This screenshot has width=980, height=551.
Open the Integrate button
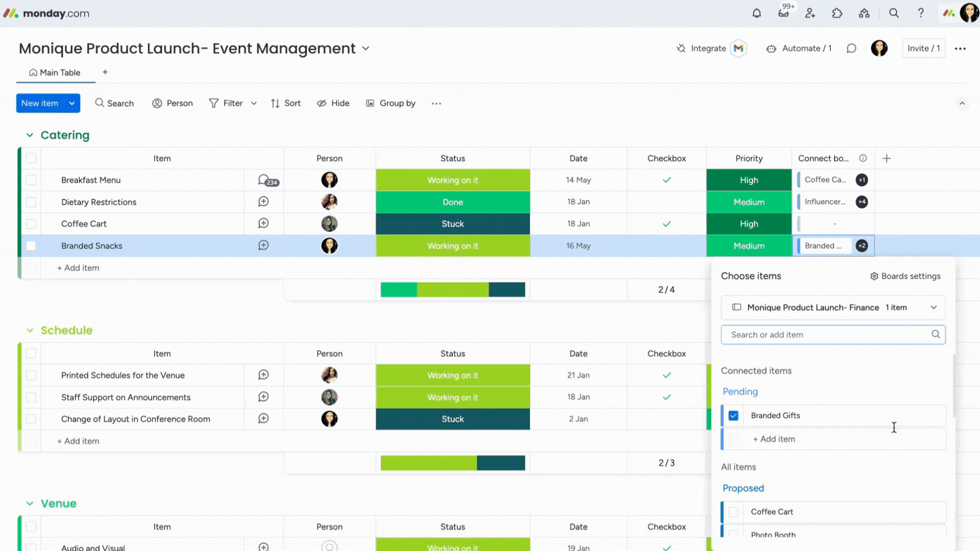click(701, 48)
